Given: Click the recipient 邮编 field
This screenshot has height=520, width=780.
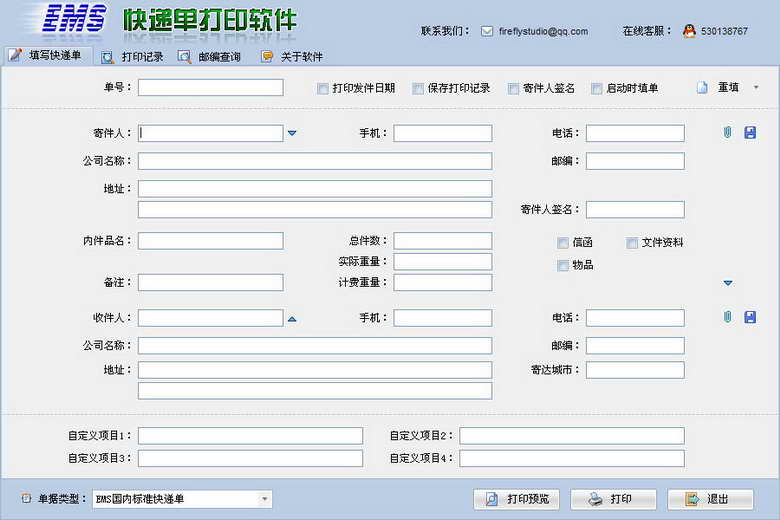Looking at the screenshot, I should click(635, 346).
